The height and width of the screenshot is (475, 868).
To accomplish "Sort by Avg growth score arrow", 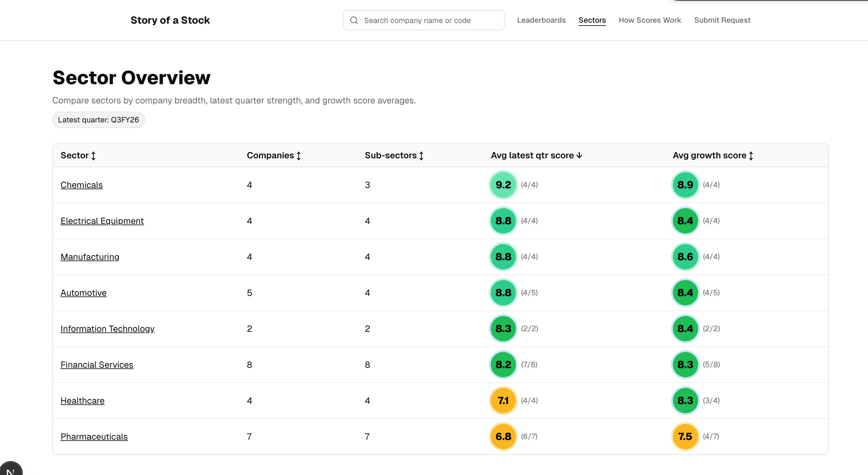I will (751, 155).
